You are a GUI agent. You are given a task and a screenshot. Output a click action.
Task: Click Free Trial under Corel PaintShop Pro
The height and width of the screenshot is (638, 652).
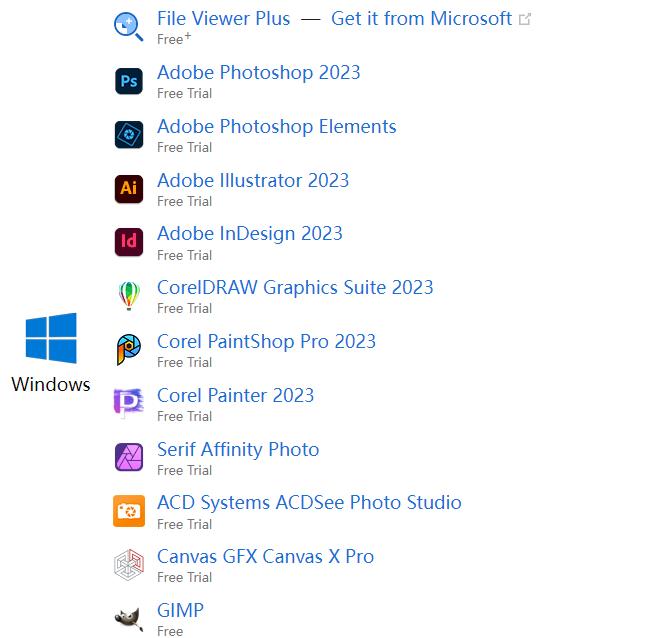click(185, 362)
